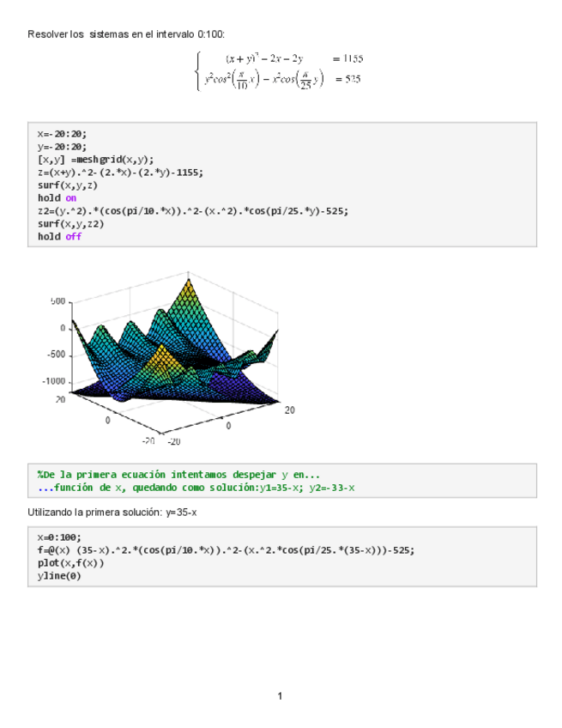This screenshot has width=562, height=728.
Task: Select the code line "y=-20:20;"
Action: pyautogui.click(x=62, y=147)
